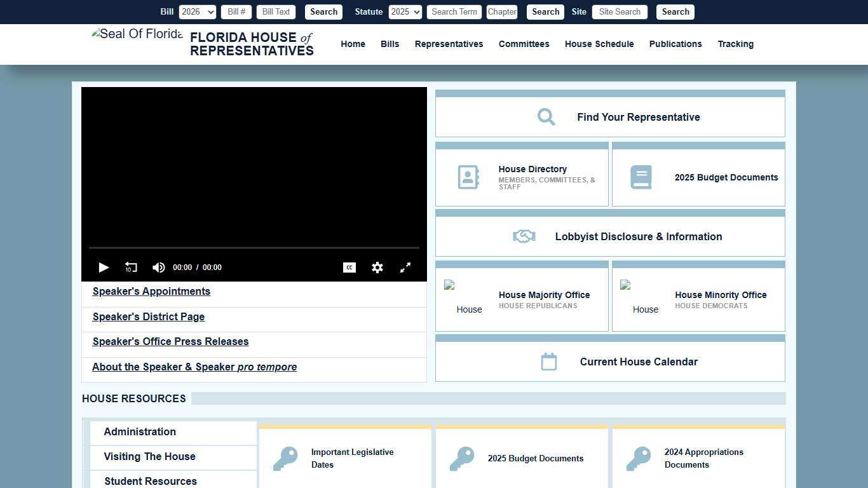Enter fullscreen mode on the video

pyautogui.click(x=405, y=268)
